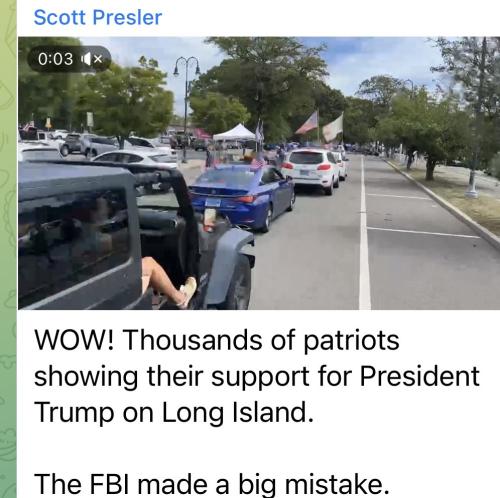
Task: Tap the blue sedan in the video
Action: click(x=243, y=197)
